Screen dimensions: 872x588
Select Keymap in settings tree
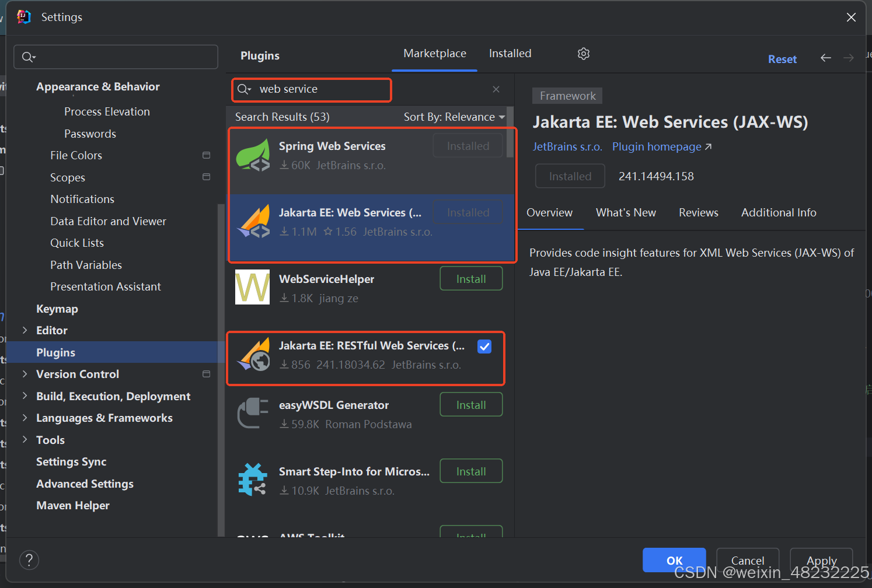pyautogui.click(x=57, y=309)
